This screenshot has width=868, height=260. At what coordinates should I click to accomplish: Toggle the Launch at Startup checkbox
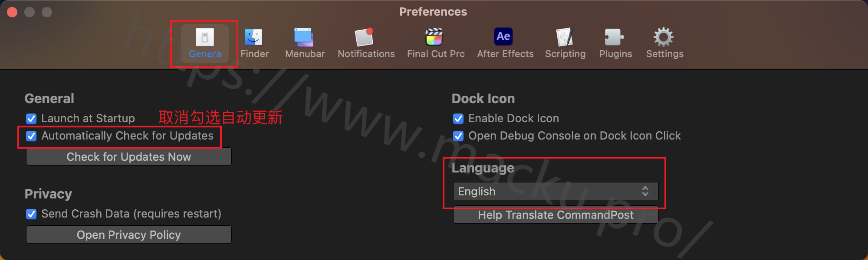pos(31,119)
